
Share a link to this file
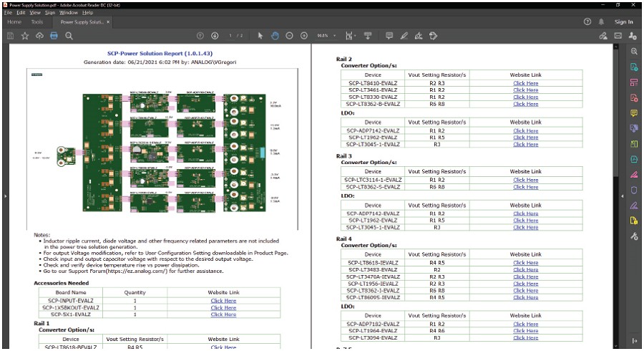(x=603, y=36)
